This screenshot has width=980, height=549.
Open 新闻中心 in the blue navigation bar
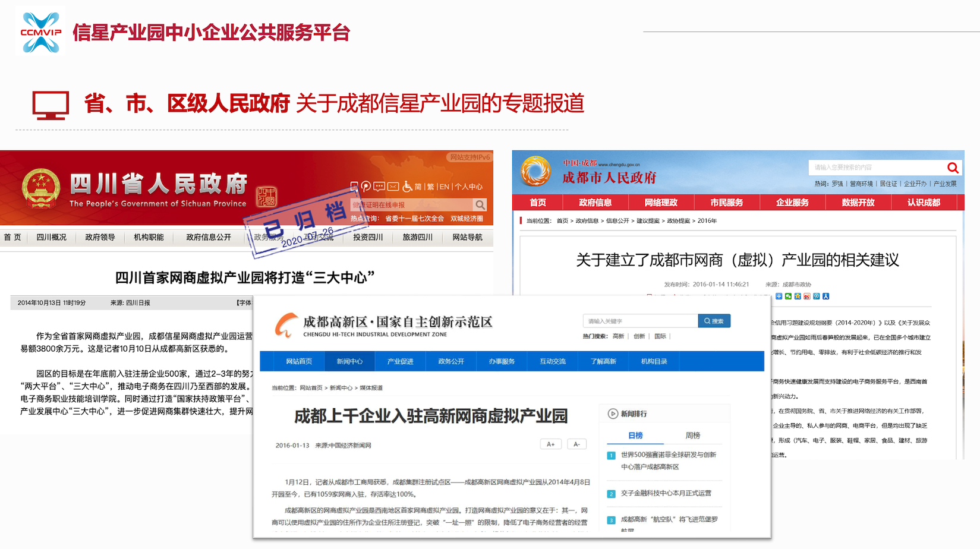click(349, 361)
